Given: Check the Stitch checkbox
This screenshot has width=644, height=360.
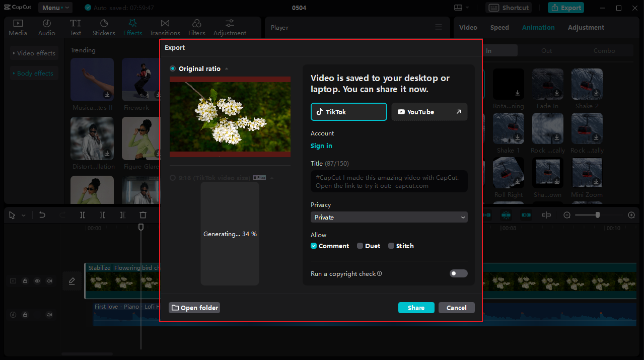Looking at the screenshot, I should (391, 246).
